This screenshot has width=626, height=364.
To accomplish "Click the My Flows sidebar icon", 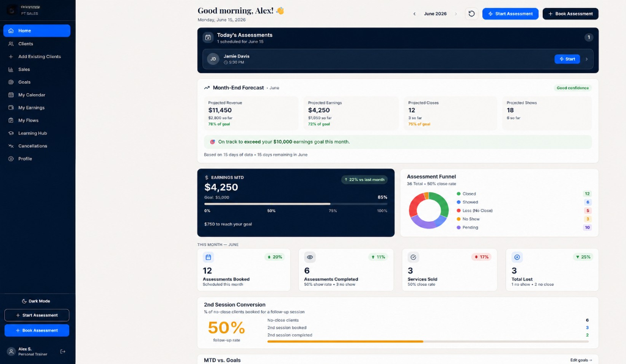I will point(11,120).
